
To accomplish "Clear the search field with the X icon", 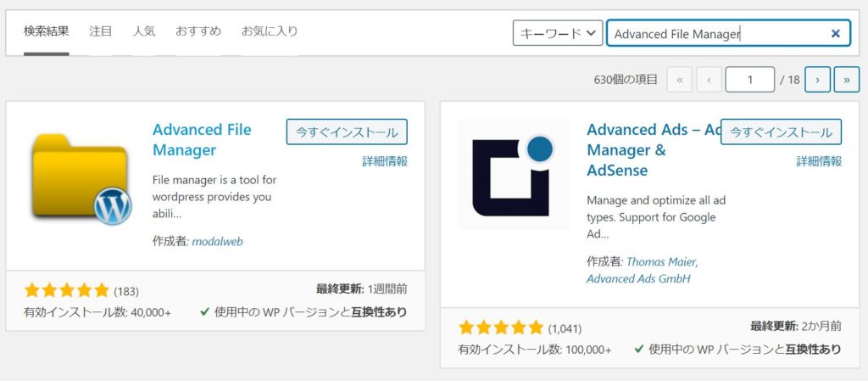I will (x=835, y=34).
